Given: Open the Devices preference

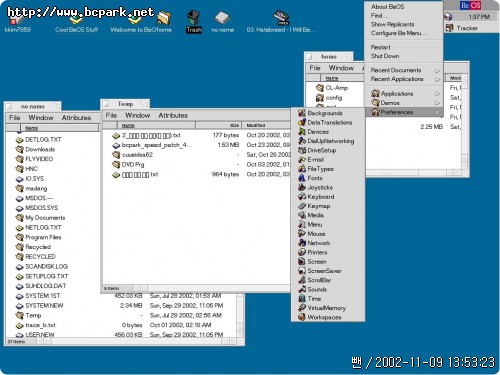Looking at the screenshot, I should click(x=328, y=132).
